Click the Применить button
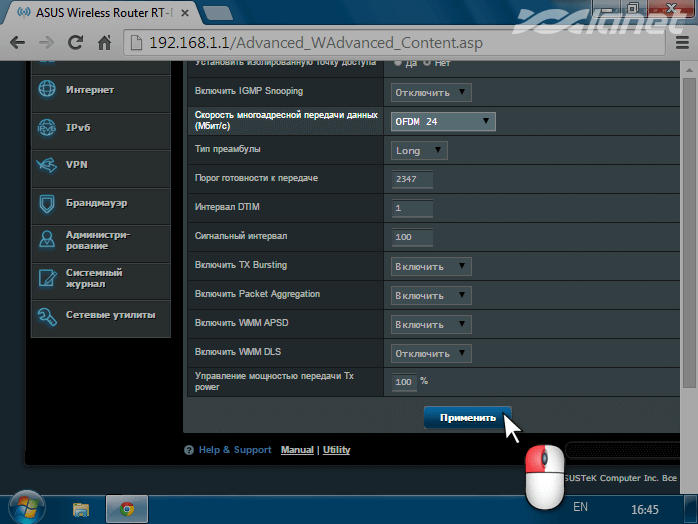698x524 pixels. pos(467,418)
